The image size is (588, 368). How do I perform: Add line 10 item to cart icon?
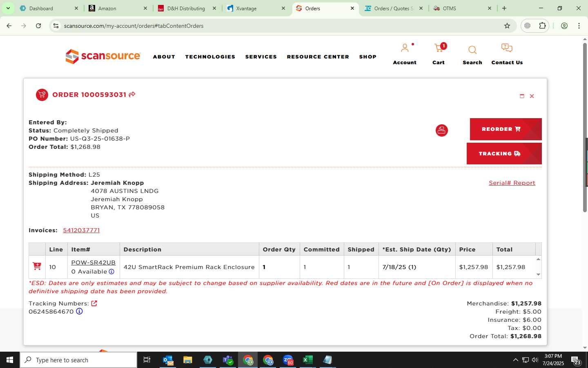37,267
